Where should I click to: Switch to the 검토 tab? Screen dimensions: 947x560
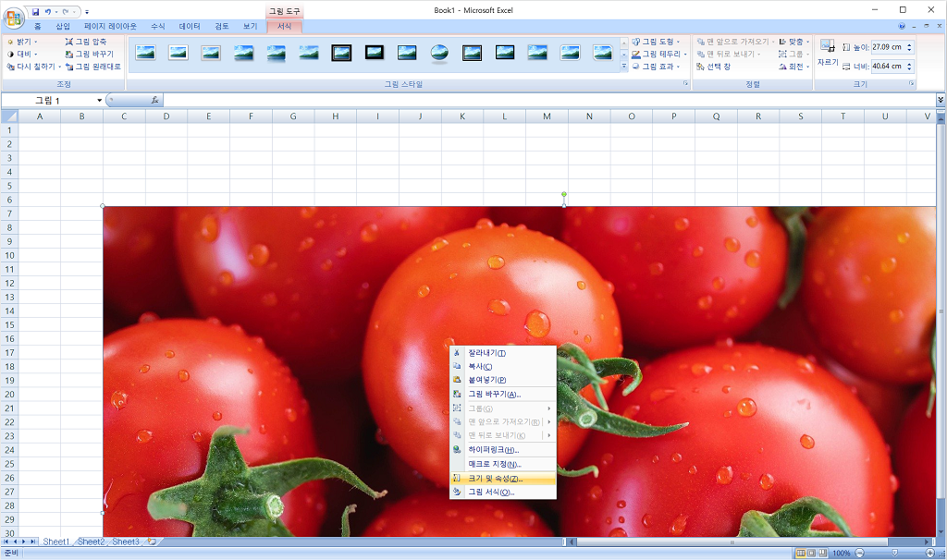coord(222,27)
